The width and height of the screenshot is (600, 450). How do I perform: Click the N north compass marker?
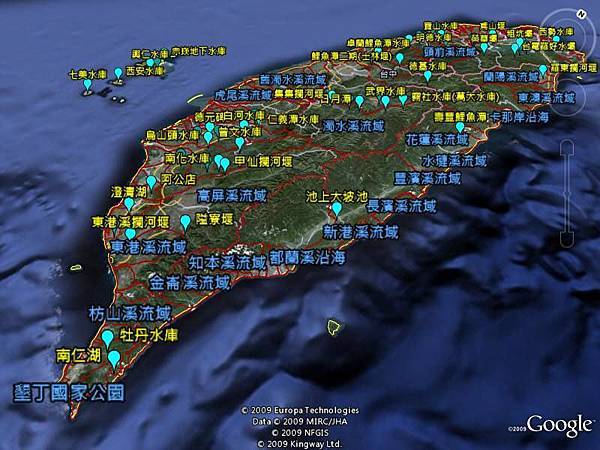581,15
